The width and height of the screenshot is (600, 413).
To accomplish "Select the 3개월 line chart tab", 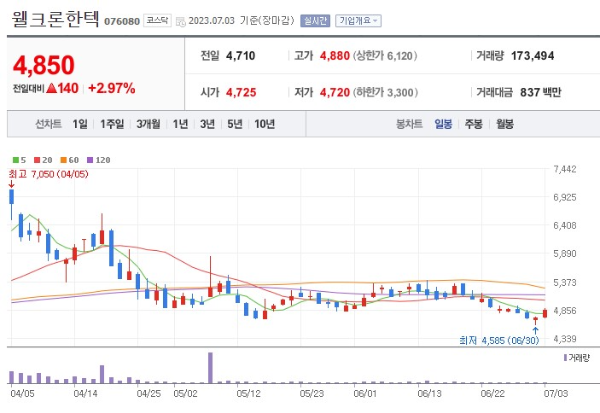I will click(x=148, y=124).
